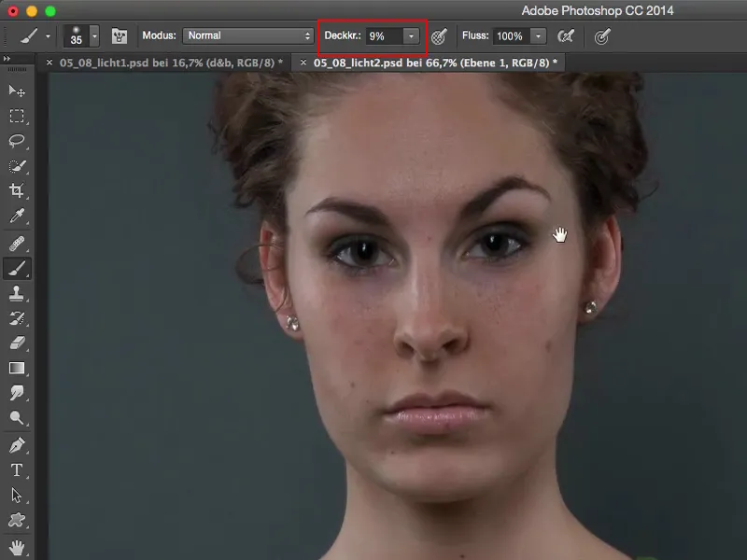Enable airbrush build-up mode
747x560 pixels.
click(x=566, y=36)
